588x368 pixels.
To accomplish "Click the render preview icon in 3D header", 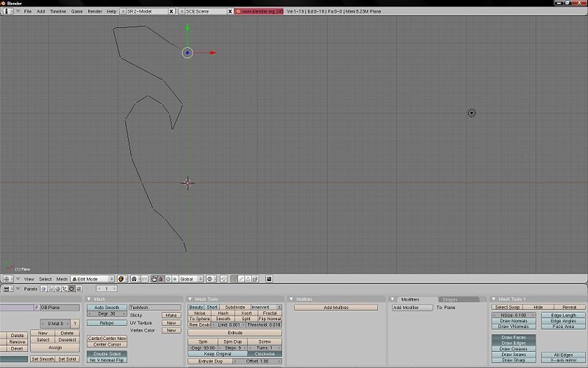I will click(x=269, y=279).
